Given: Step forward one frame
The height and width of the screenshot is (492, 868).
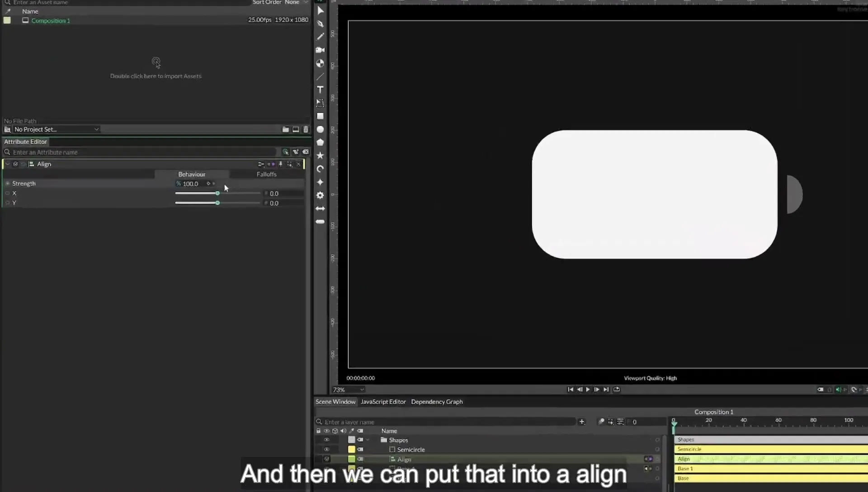Looking at the screenshot, I should 597,389.
